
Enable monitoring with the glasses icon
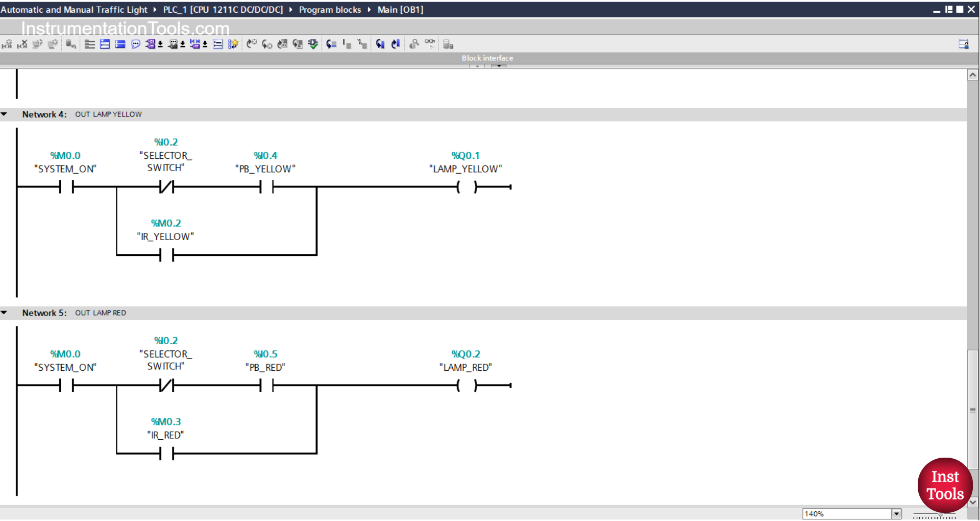coord(429,44)
